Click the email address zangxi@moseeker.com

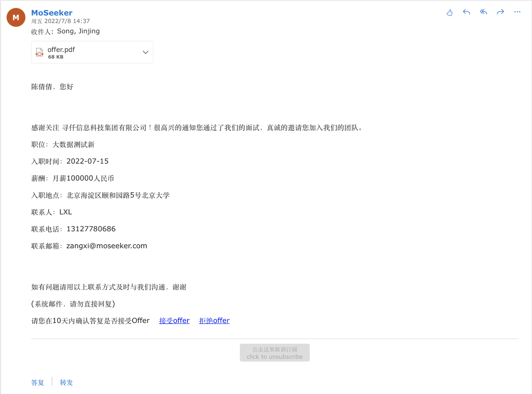[107, 246]
